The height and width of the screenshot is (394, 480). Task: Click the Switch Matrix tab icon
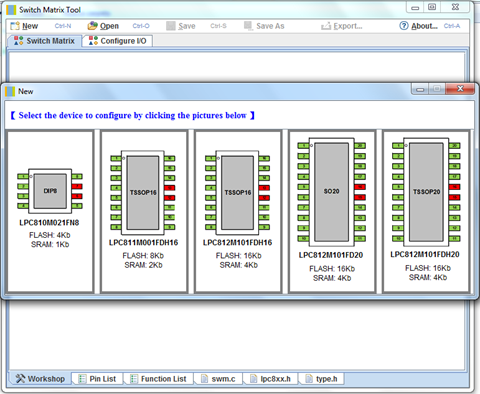[x=19, y=41]
